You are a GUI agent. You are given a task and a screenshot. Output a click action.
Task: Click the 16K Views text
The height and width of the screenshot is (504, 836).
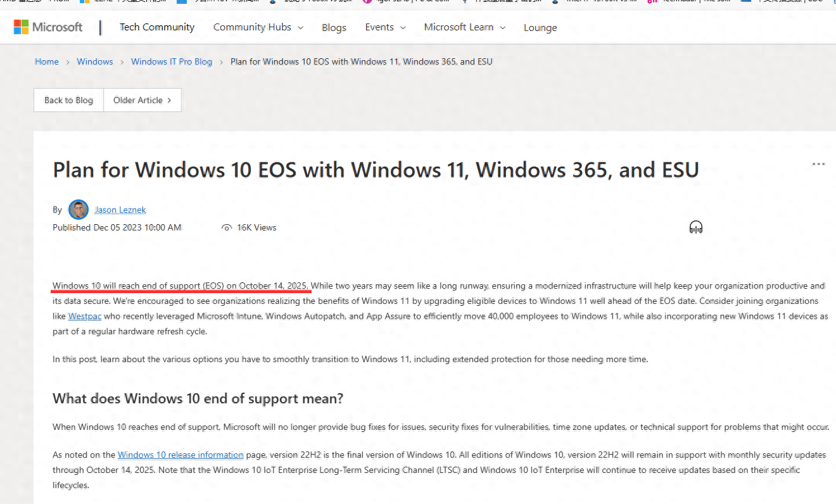[256, 227]
